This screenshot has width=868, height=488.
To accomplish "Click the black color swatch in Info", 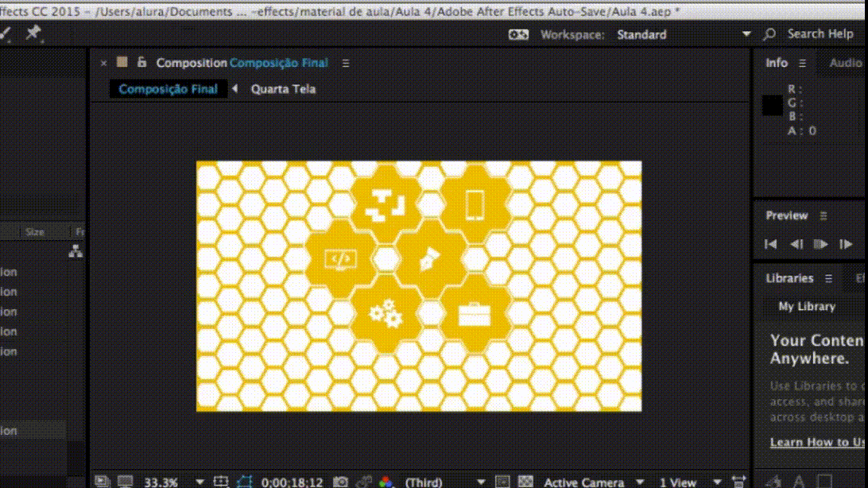I will coord(773,105).
